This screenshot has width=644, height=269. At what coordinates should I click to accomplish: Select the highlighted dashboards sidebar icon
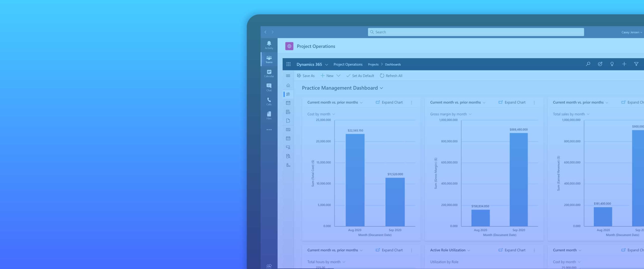[288, 94]
